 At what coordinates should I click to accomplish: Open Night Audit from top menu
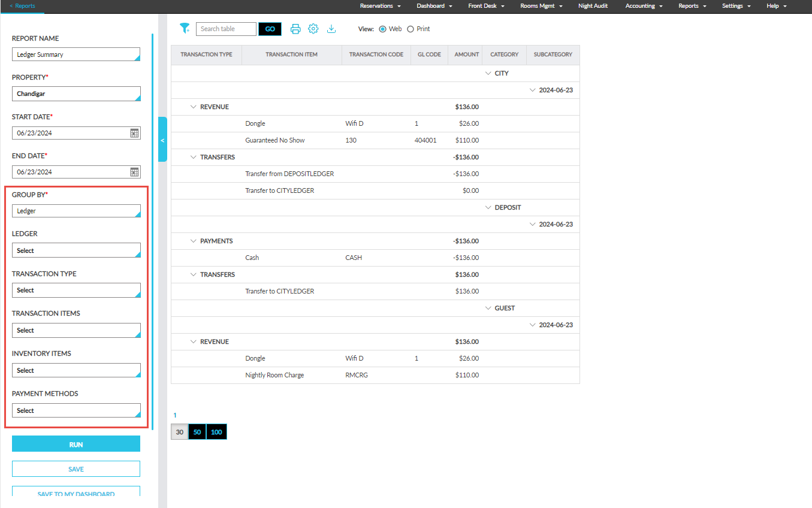tap(593, 6)
